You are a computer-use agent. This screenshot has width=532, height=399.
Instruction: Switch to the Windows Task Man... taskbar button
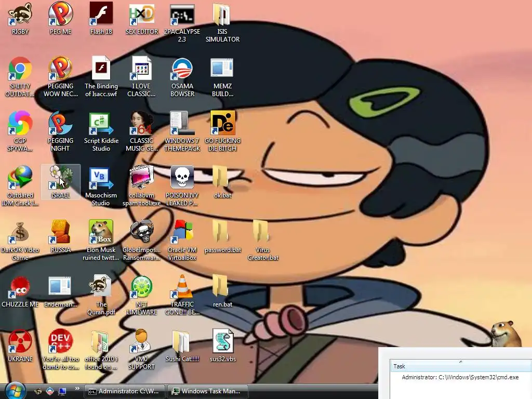[x=208, y=391]
